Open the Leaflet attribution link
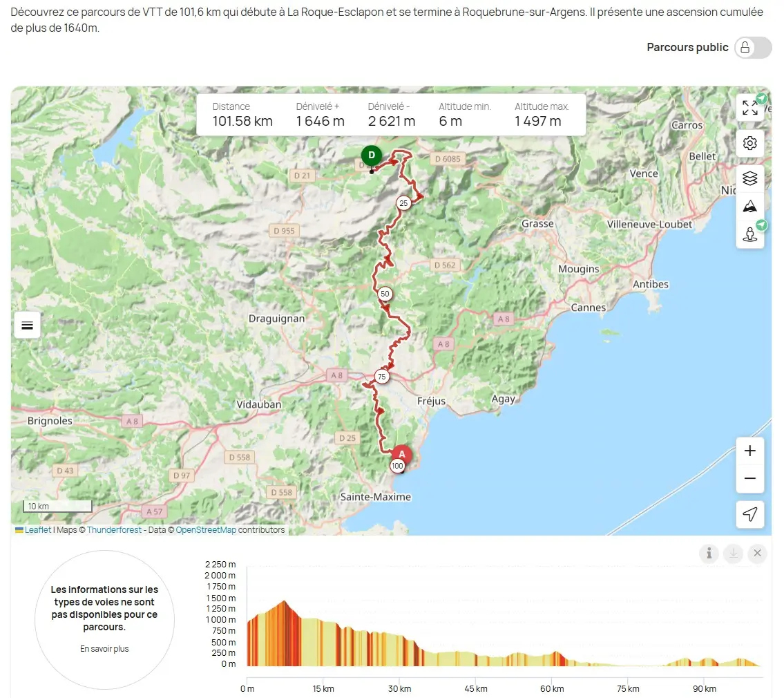 [38, 530]
